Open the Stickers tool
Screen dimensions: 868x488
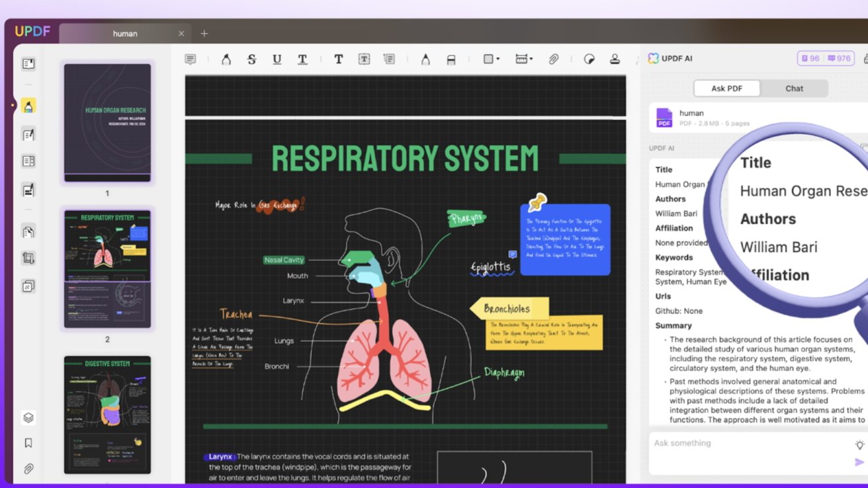[589, 60]
